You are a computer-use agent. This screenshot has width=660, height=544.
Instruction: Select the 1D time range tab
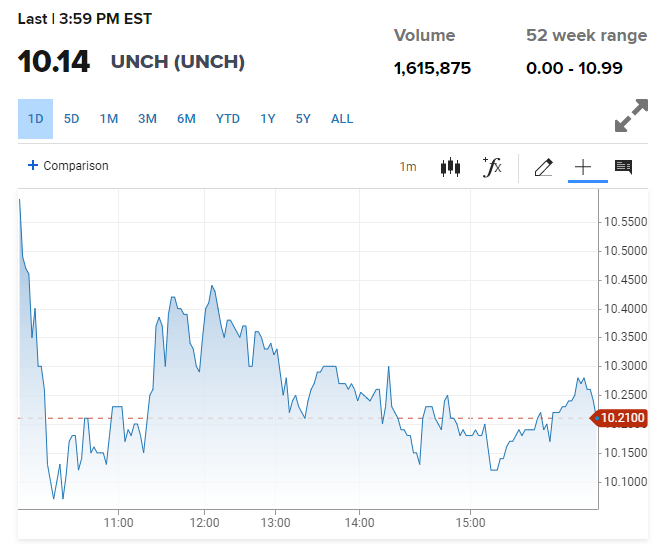[x=35, y=119]
